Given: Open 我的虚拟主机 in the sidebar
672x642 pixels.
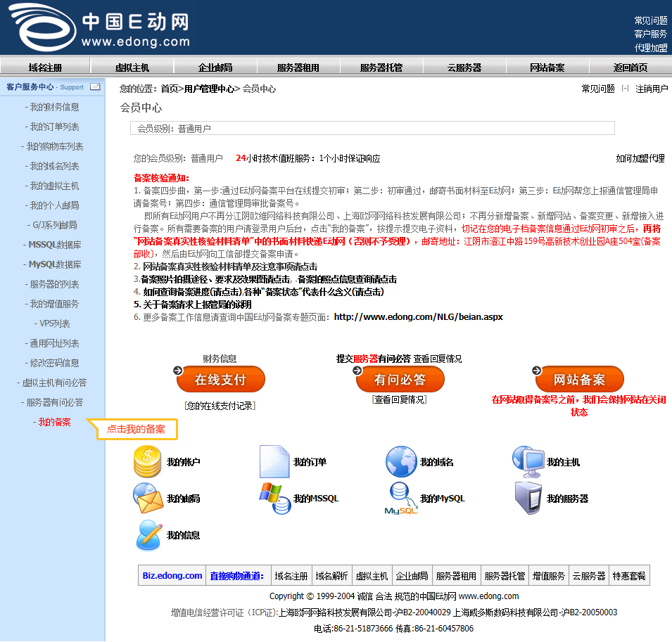Looking at the screenshot, I should pos(54,186).
